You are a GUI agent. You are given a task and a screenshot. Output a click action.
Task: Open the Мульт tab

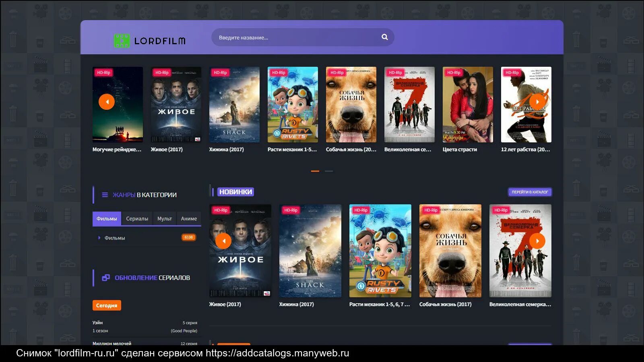tap(165, 218)
